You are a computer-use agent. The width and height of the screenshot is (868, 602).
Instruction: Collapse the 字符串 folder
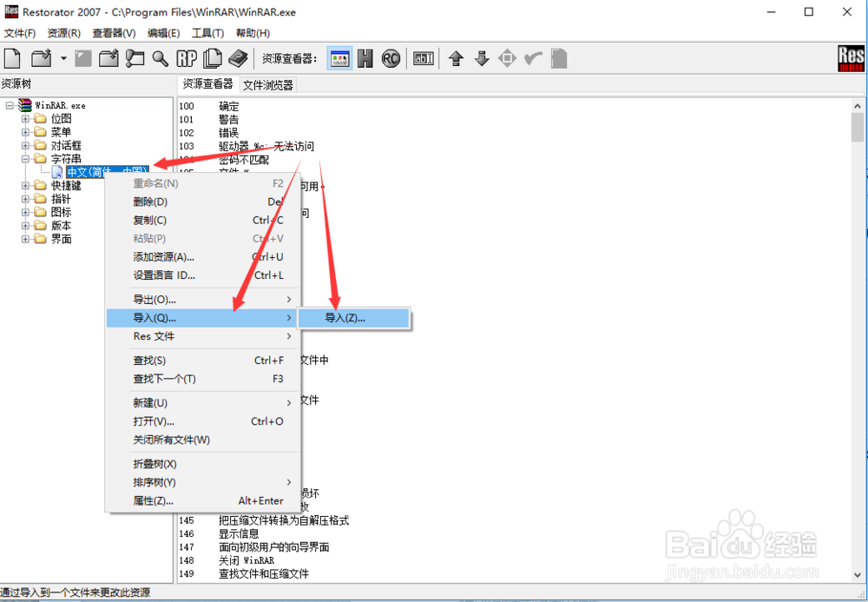pyautogui.click(x=25, y=159)
